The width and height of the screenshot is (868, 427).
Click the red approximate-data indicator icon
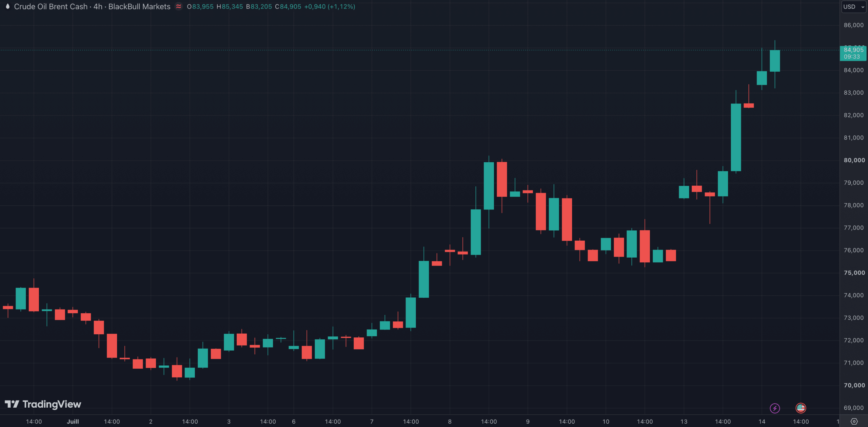pyautogui.click(x=179, y=6)
